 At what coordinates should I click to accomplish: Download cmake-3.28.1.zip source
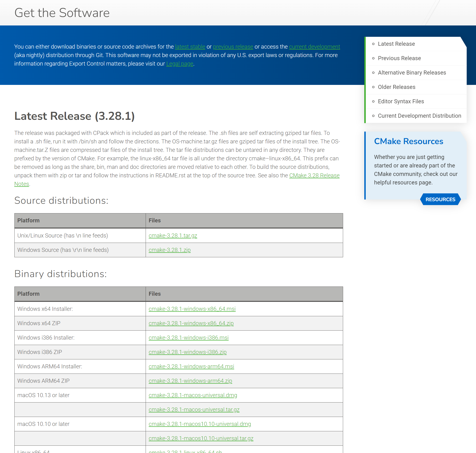coord(170,250)
